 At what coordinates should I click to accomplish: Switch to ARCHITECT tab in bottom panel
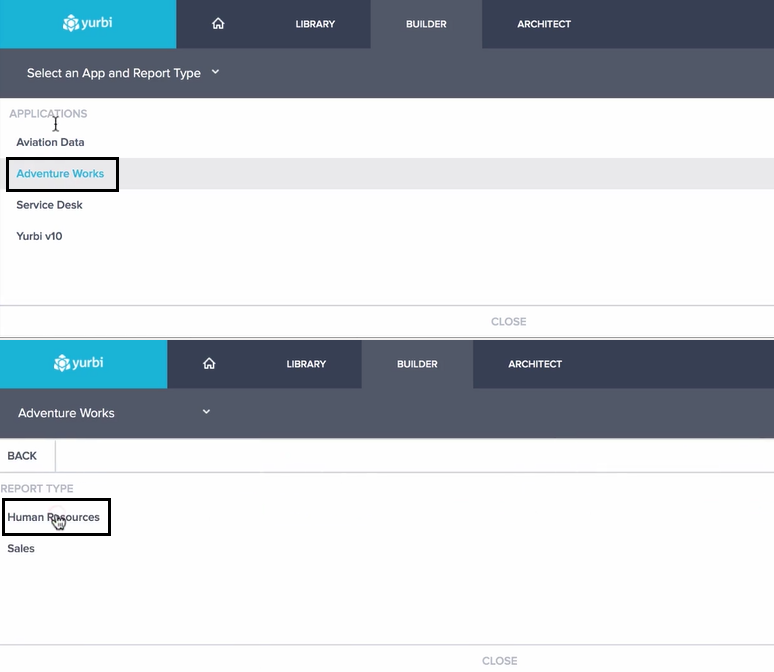(x=535, y=364)
